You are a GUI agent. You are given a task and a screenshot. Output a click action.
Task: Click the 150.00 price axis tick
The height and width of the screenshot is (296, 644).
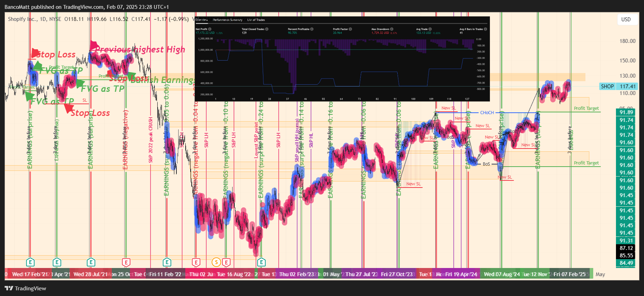627,61
